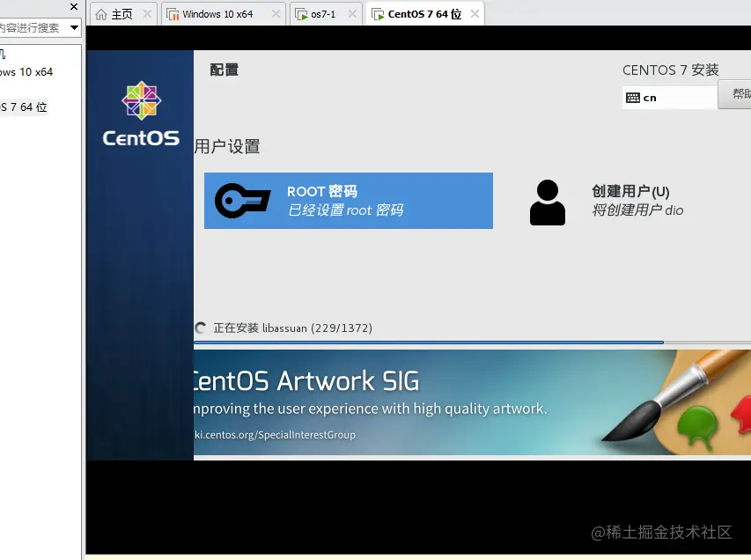This screenshot has width=751, height=560.
Task: Click the CentOS Artwork SIG banner
Action: 472,402
